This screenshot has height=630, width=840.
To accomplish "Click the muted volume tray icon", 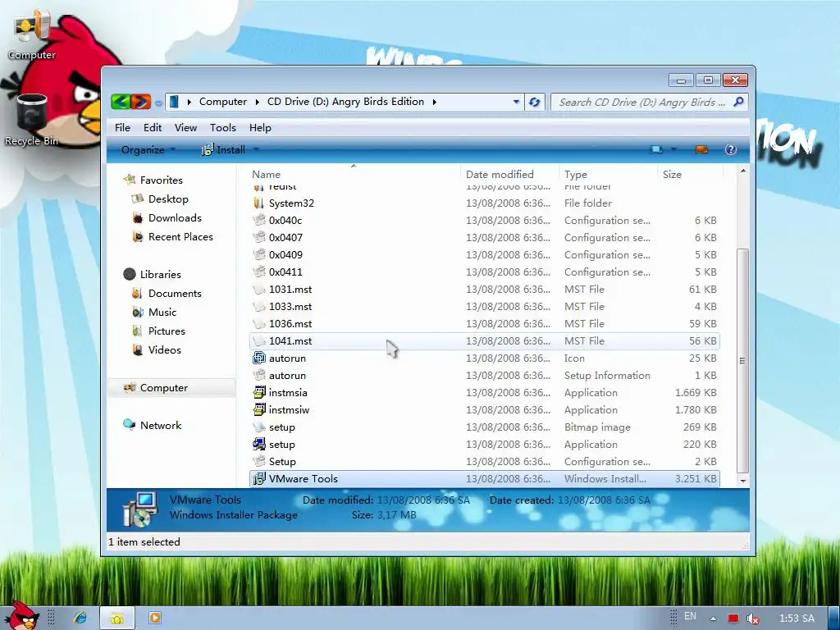I will pos(753,619).
